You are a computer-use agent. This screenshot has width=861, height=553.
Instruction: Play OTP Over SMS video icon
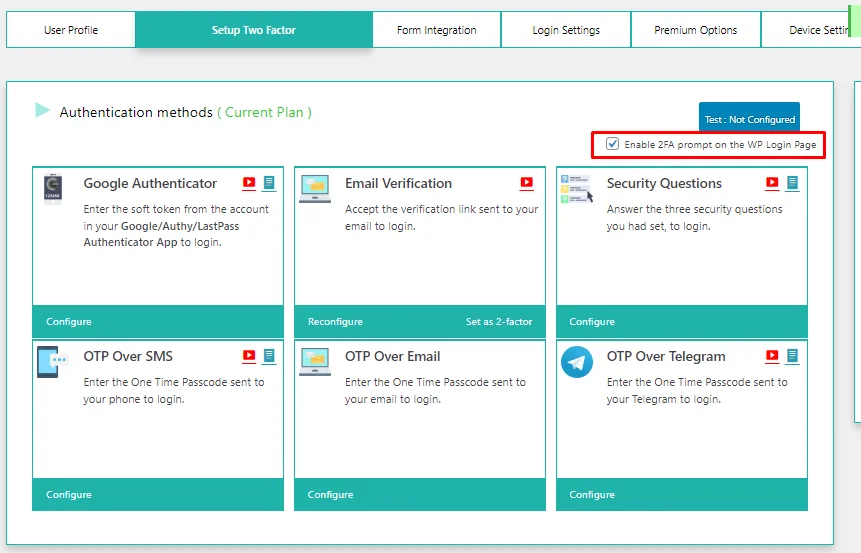pyautogui.click(x=249, y=356)
